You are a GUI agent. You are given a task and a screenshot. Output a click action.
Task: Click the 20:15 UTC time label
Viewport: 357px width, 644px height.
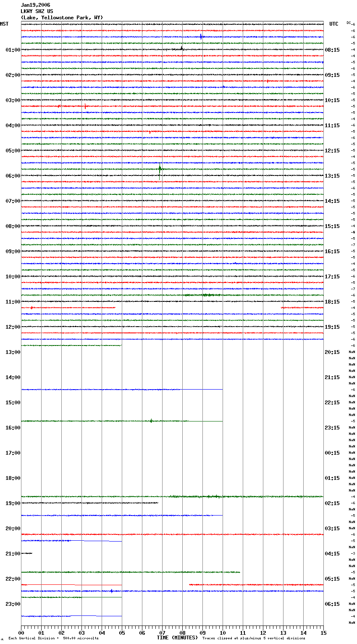[332, 352]
